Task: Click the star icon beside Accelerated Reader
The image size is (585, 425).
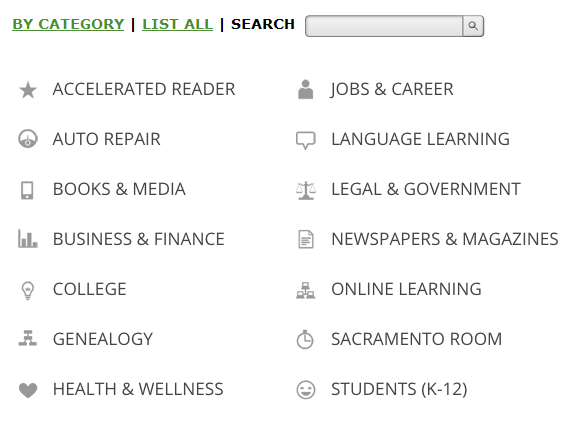Action: [x=28, y=90]
